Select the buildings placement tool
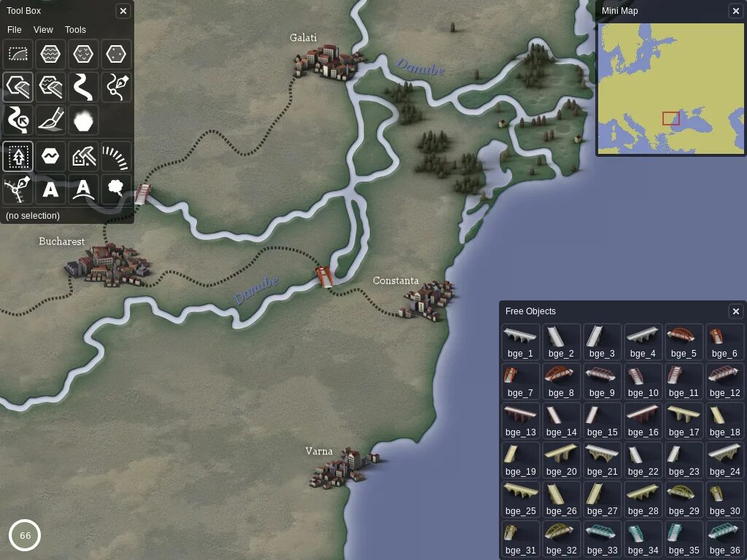This screenshot has width=747, height=560. (83, 156)
